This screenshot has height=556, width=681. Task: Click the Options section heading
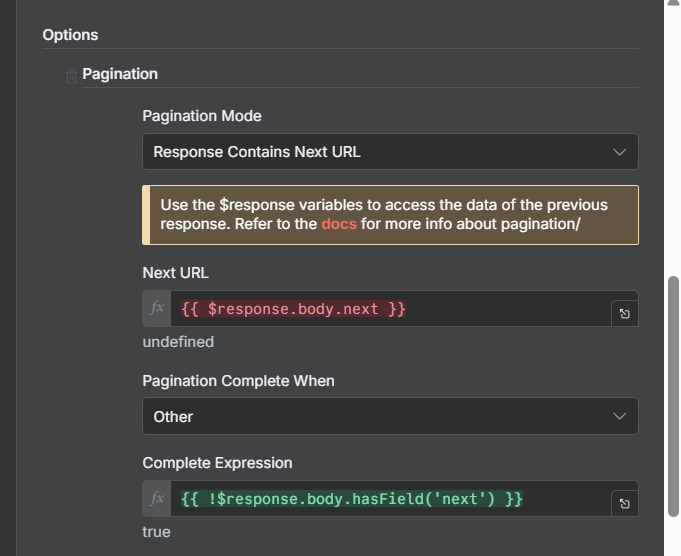[x=70, y=35]
